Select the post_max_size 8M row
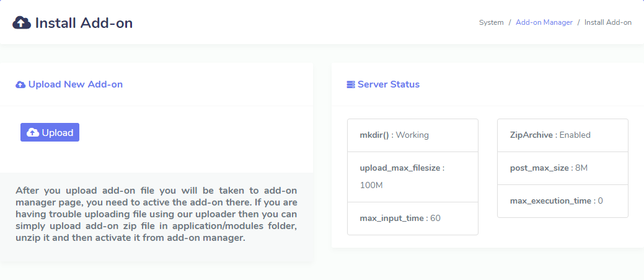Screen dimensions: 644x280 [562, 168]
